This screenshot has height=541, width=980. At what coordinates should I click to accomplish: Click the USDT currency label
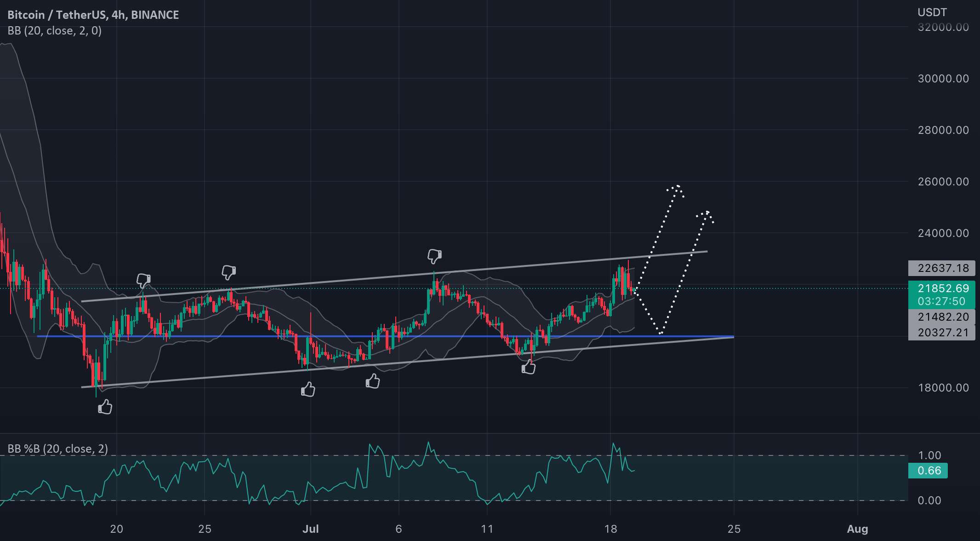point(932,12)
